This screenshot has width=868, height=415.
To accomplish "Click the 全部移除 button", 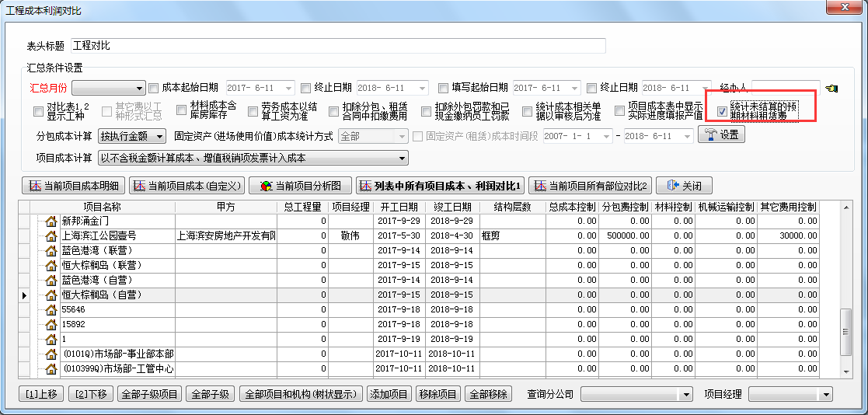I will 488,394.
